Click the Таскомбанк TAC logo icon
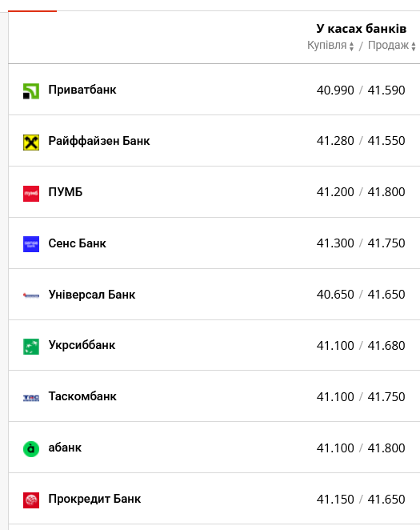The width and height of the screenshot is (420, 530). [x=31, y=398]
